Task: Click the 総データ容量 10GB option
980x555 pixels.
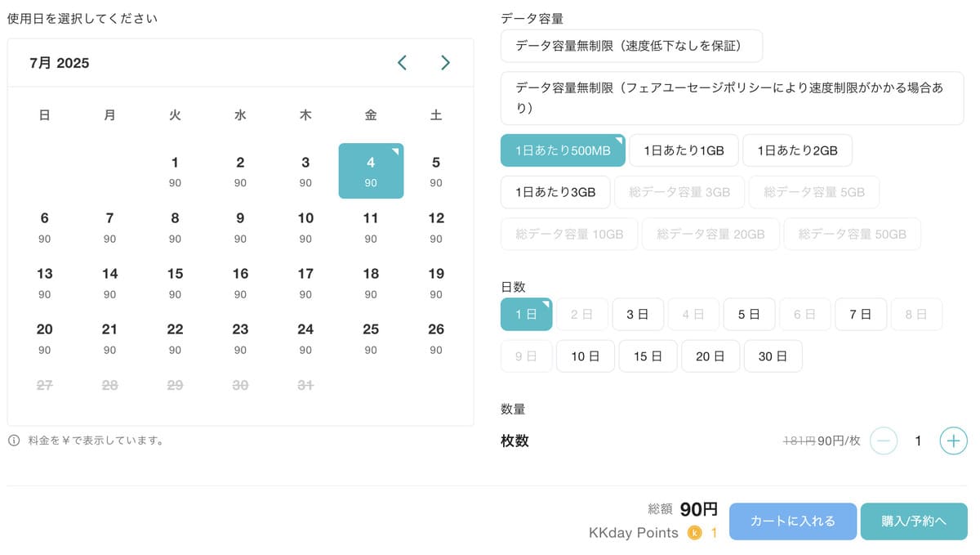Action: 569,234
